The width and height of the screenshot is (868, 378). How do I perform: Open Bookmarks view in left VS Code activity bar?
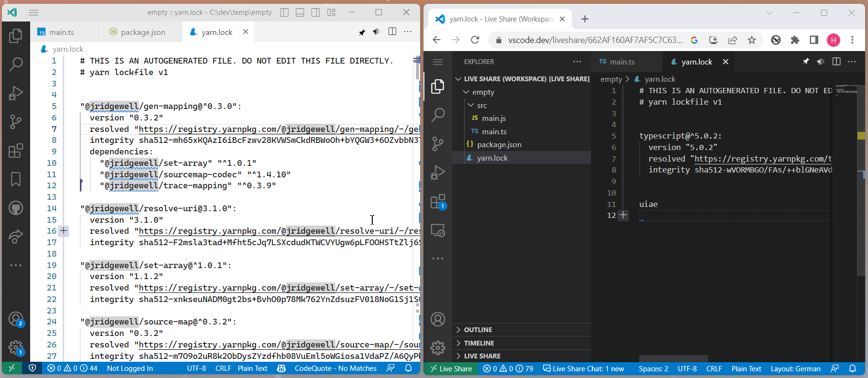pyautogui.click(x=16, y=179)
